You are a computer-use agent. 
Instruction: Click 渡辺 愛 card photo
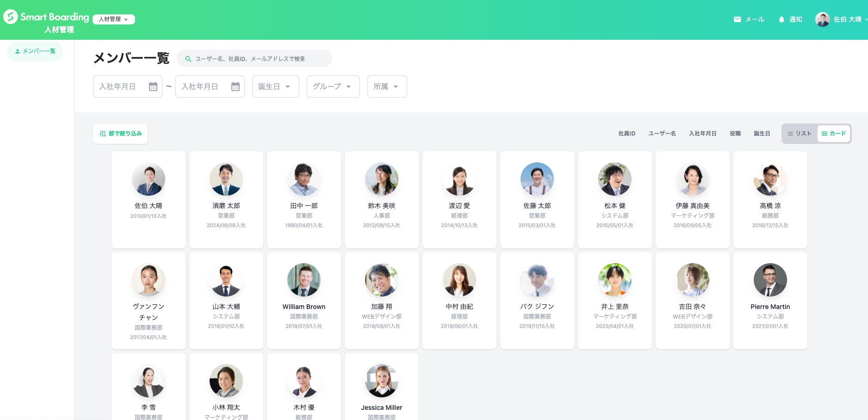(459, 179)
